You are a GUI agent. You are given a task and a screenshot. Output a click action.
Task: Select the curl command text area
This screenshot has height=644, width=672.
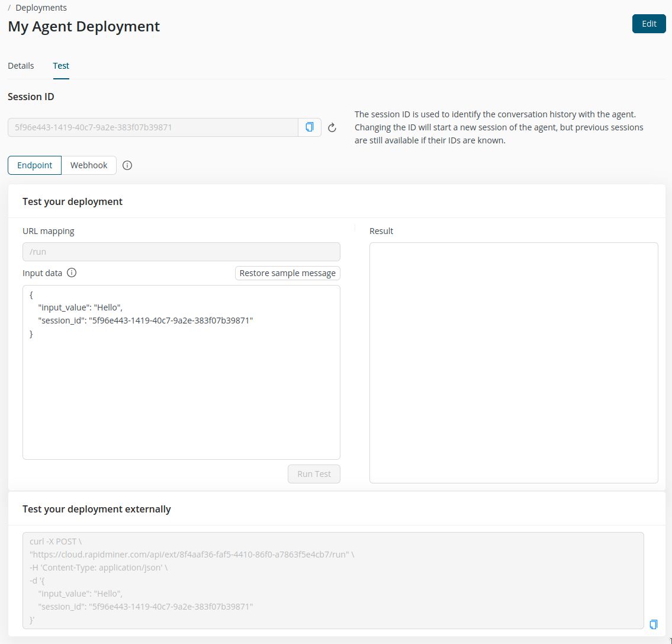332,579
